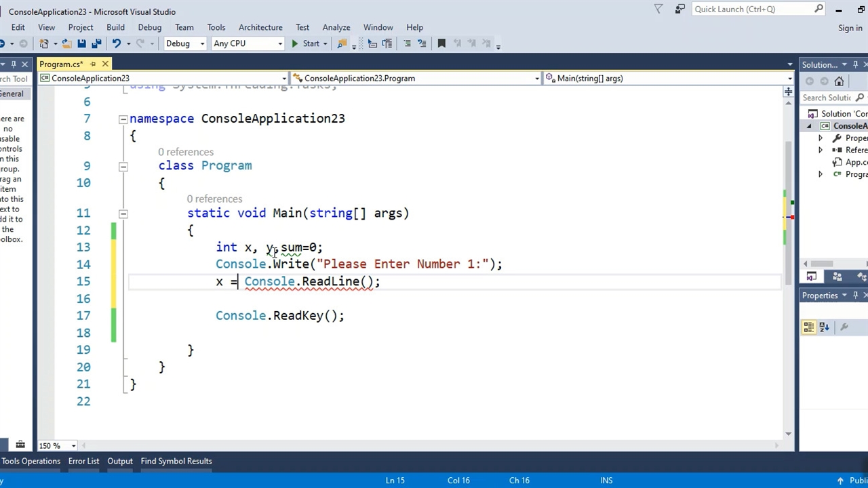Toggle the pin on Program.cs tab

(93, 64)
